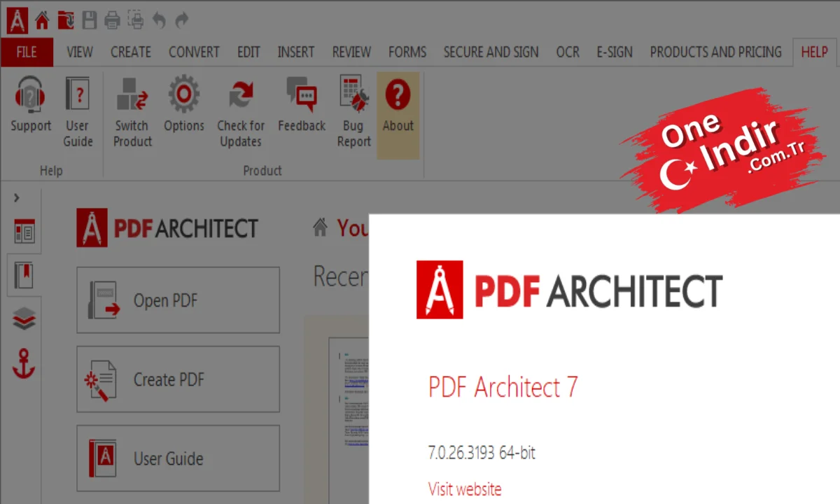The height and width of the screenshot is (504, 840).
Task: Open the PRODUCTS AND PRICING tab
Action: click(x=715, y=52)
